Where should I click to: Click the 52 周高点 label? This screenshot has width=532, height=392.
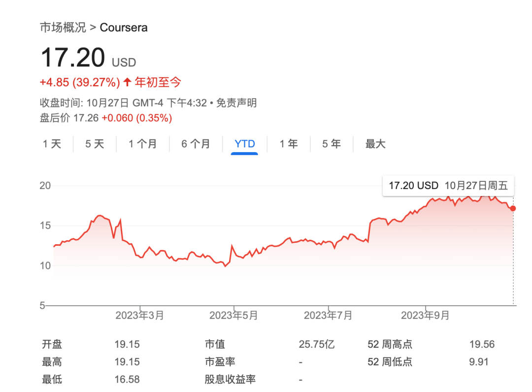tap(390, 344)
